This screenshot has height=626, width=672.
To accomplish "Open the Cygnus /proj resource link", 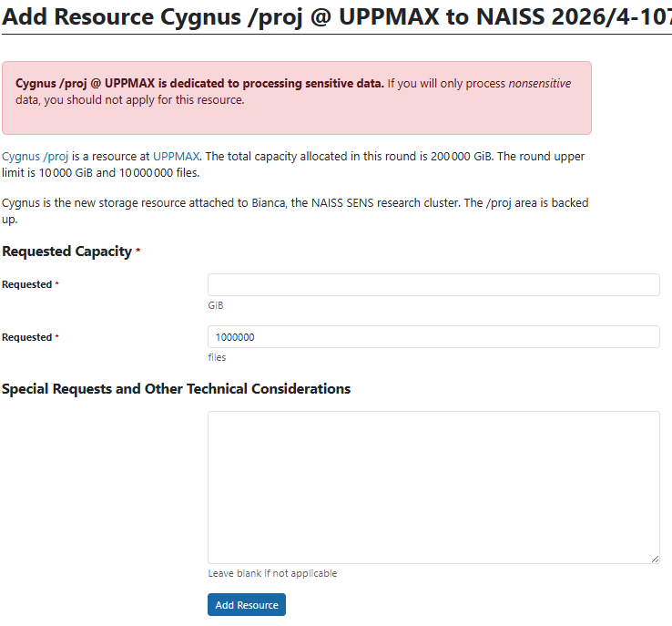I will pos(36,157).
